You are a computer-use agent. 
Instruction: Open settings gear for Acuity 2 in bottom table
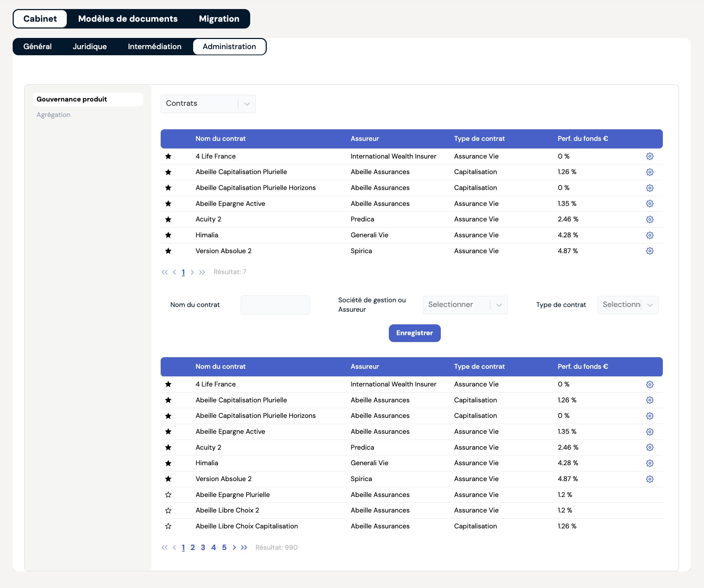click(649, 448)
